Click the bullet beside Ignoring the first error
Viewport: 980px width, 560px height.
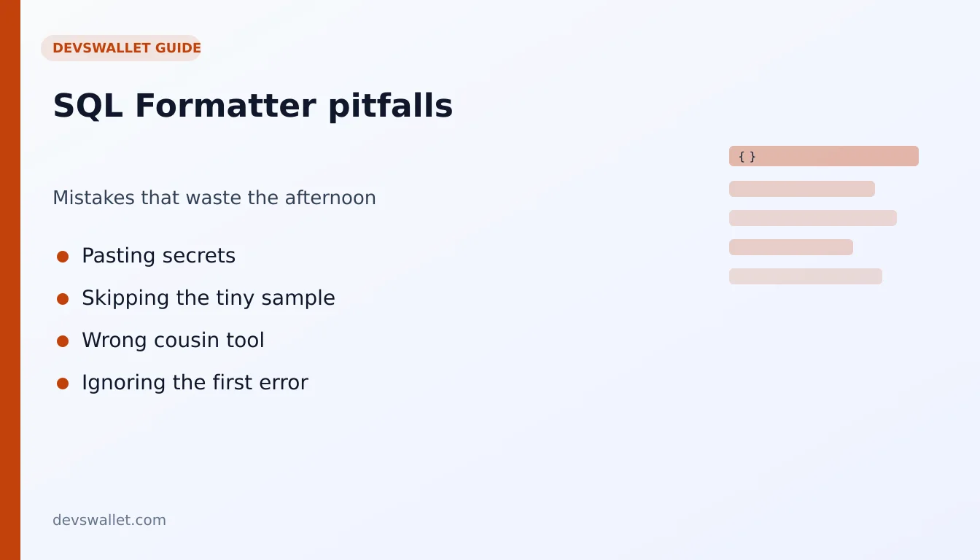tap(63, 384)
